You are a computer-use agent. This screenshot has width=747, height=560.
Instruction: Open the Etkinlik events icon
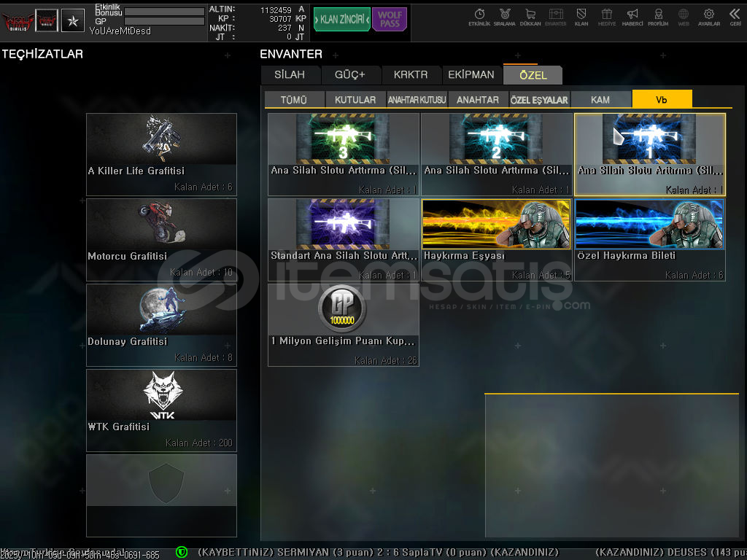[x=479, y=17]
